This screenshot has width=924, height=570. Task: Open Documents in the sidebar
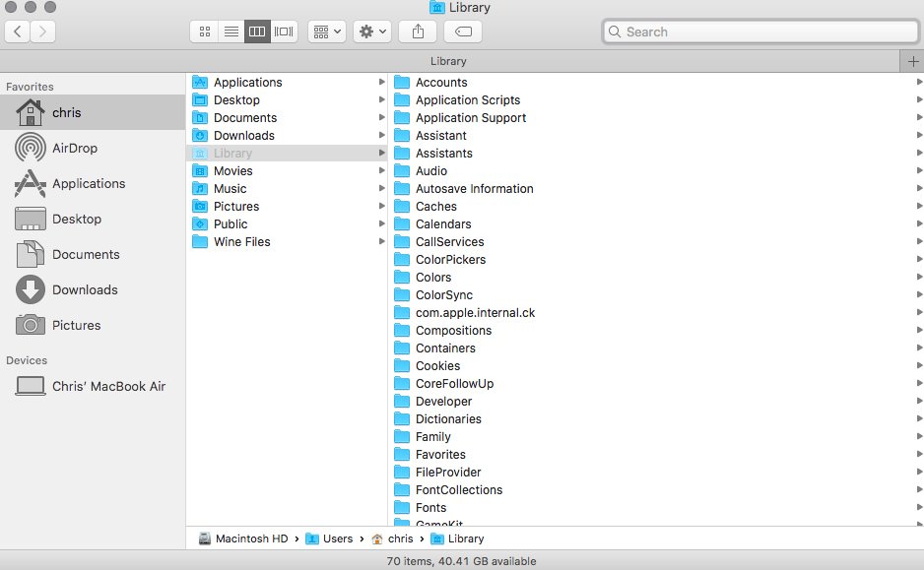[93, 254]
